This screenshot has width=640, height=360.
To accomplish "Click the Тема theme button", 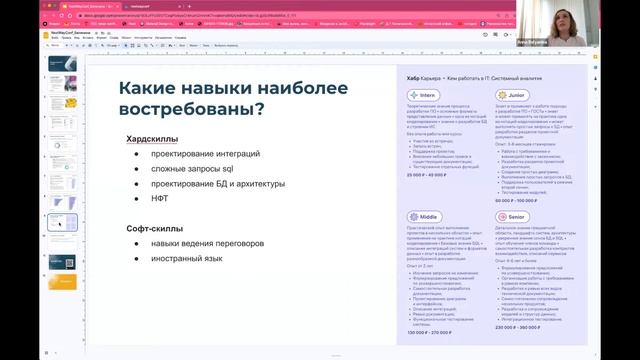I will 206,45.
